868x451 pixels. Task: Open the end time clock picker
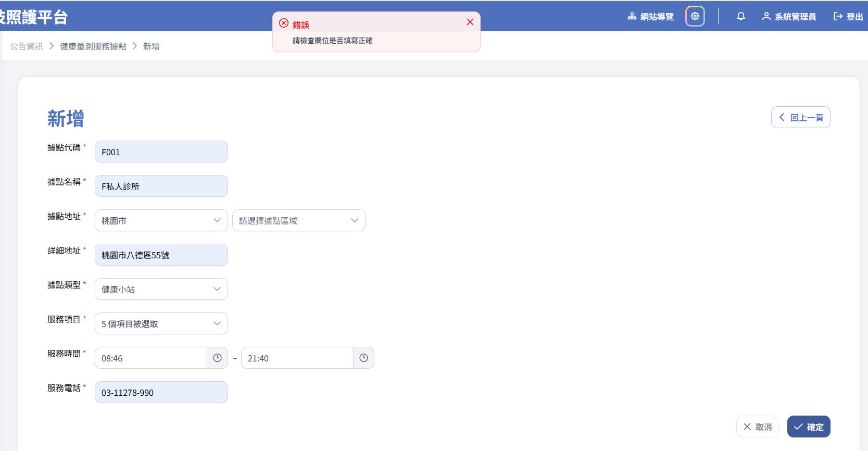(363, 358)
